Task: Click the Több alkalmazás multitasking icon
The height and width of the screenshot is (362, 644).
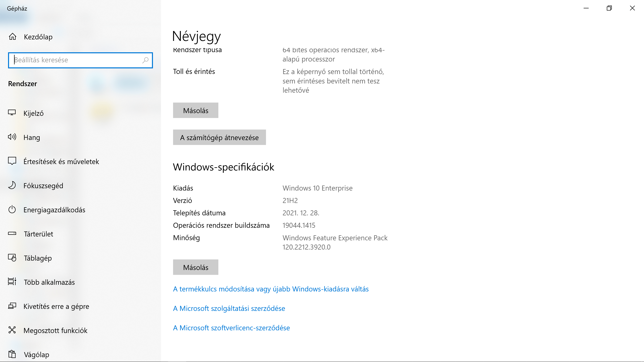Action: (12, 282)
